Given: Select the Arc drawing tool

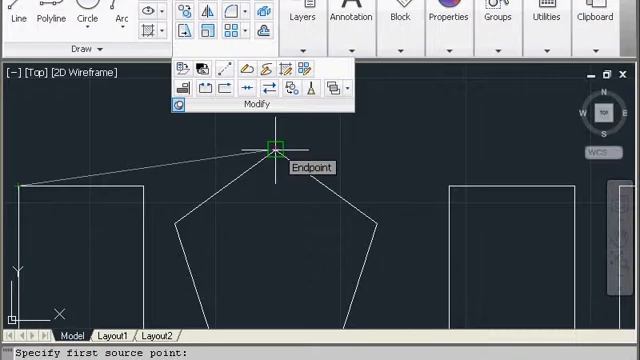Looking at the screenshot, I should [121, 12].
